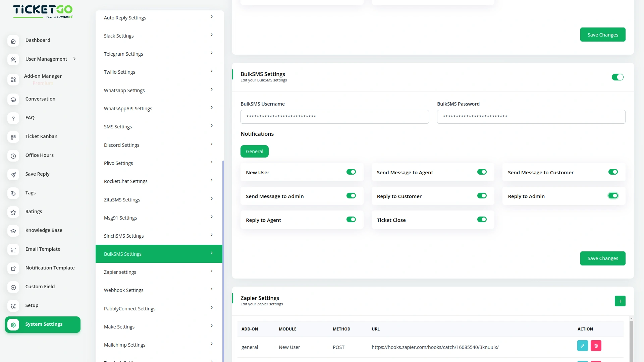Open the Knowledge Base icon
The image size is (644, 362).
(13, 231)
